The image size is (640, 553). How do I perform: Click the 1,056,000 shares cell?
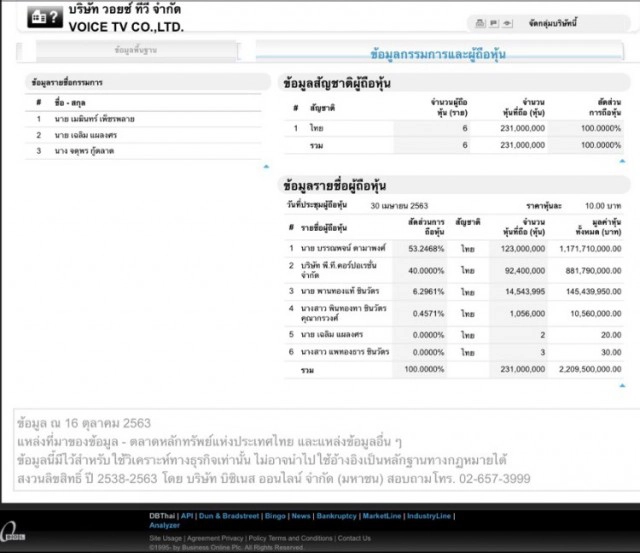[x=527, y=313]
